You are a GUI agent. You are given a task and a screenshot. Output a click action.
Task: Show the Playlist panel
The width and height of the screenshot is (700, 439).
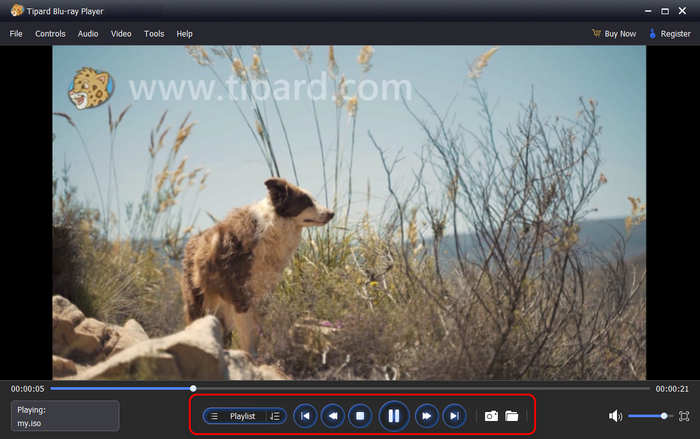click(242, 416)
